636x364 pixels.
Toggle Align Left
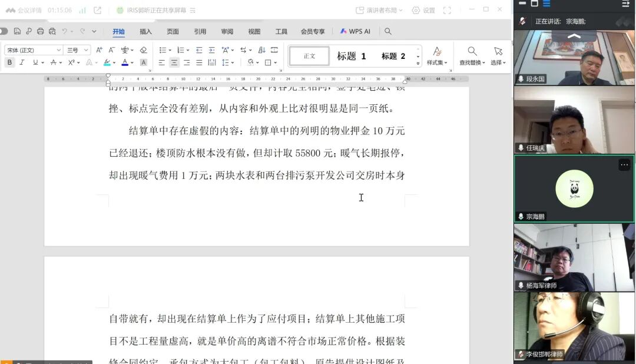coord(161,62)
